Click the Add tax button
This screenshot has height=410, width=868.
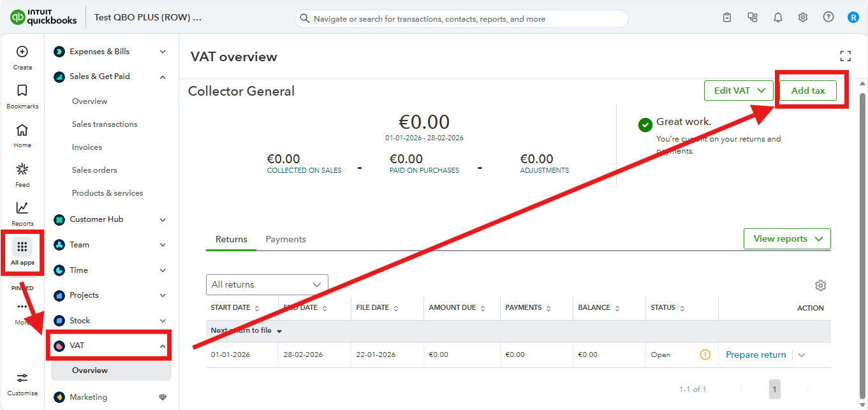pos(808,91)
